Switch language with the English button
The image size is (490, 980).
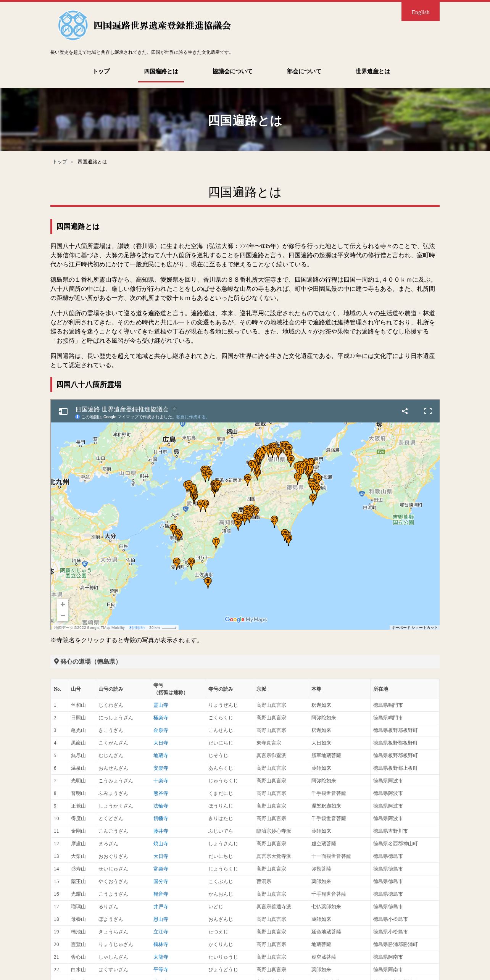tap(421, 12)
